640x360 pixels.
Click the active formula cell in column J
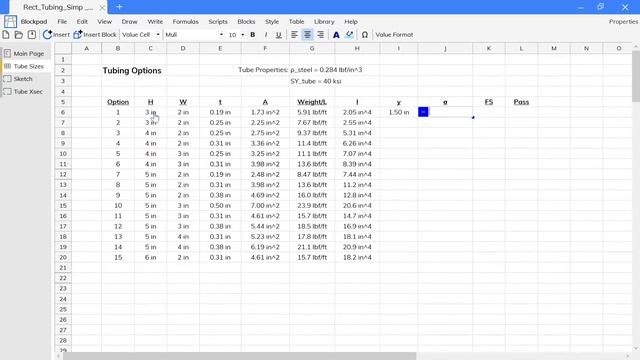coord(445,112)
